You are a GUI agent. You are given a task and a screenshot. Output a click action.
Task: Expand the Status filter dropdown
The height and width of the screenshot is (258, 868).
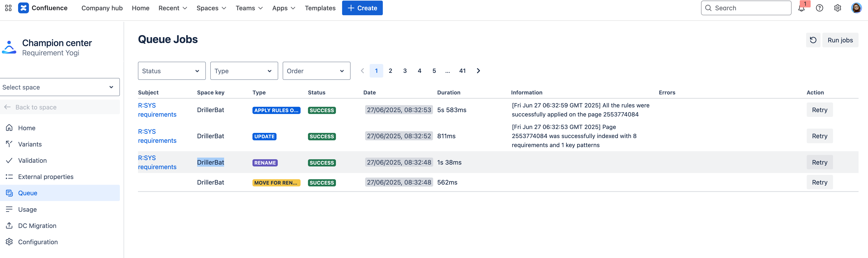point(171,71)
